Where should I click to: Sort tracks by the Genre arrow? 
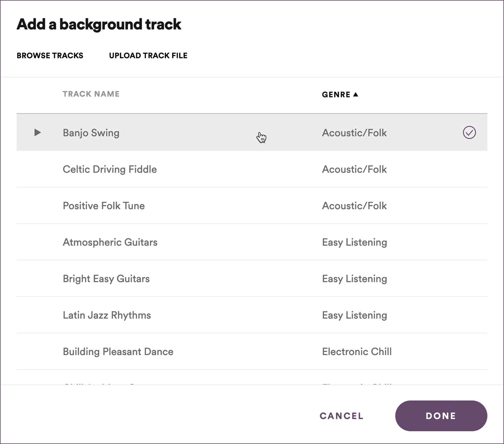coord(356,94)
